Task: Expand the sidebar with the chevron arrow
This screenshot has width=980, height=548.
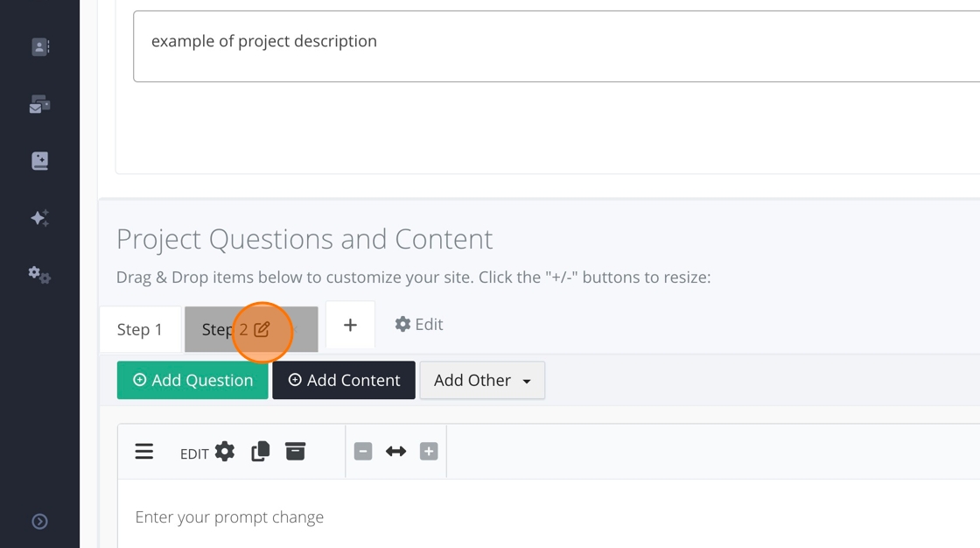Action: click(x=40, y=522)
